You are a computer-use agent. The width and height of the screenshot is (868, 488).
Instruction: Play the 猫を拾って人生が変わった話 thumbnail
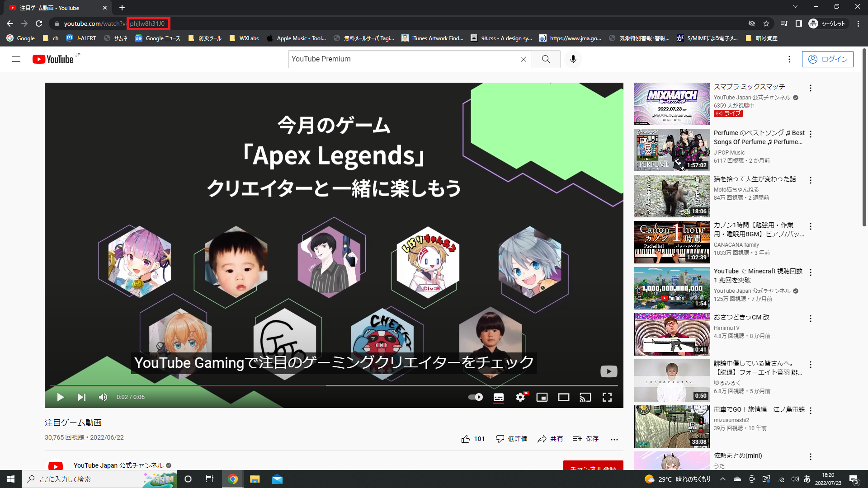tap(672, 196)
